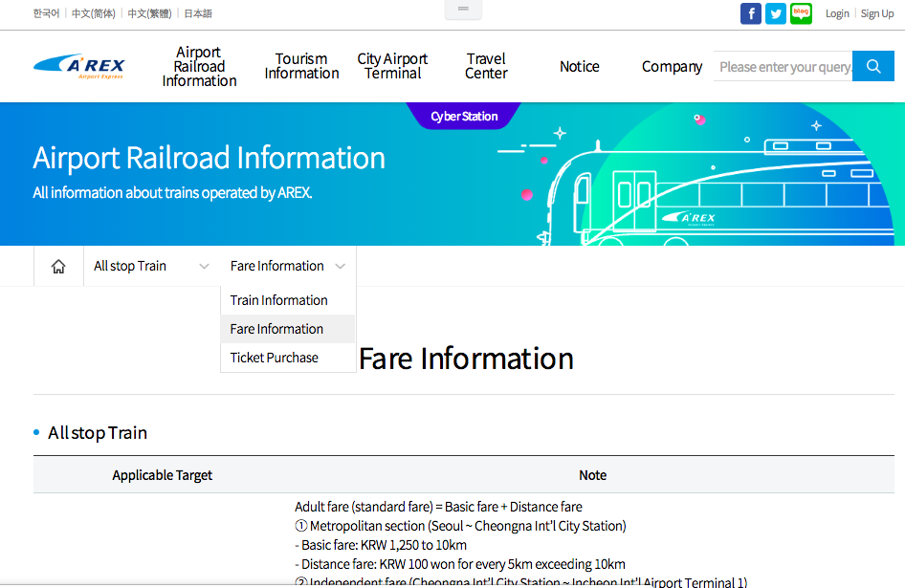Collapse the Fare Information breadcrumb dropdown
Screen dimensions: 905x588
point(286,266)
